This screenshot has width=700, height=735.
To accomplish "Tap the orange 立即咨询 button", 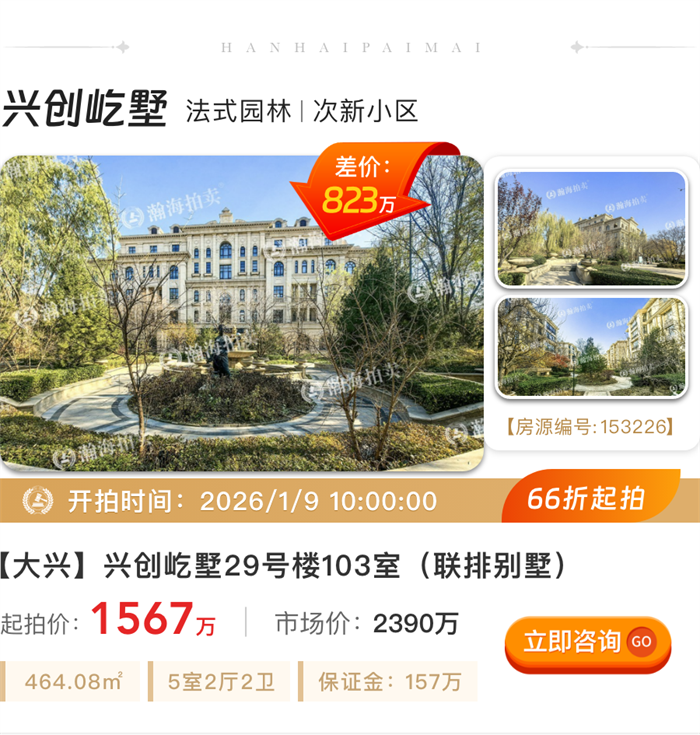I will click(588, 644).
